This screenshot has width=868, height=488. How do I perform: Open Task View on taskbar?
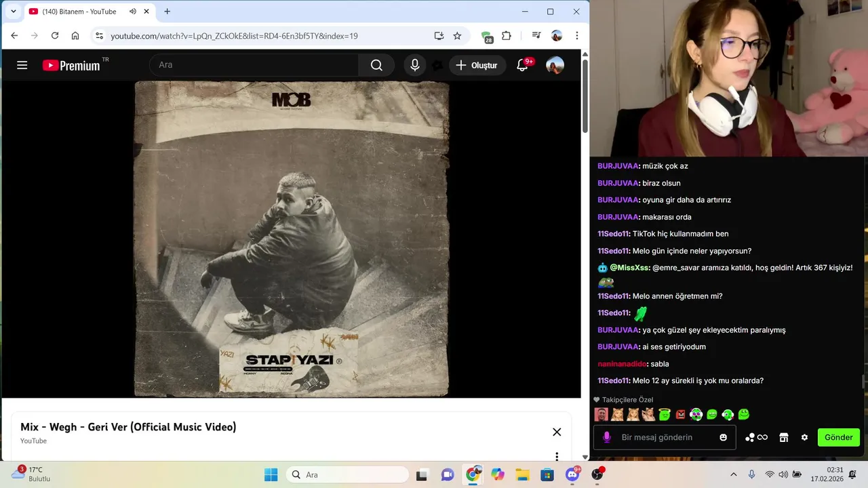[422, 474]
